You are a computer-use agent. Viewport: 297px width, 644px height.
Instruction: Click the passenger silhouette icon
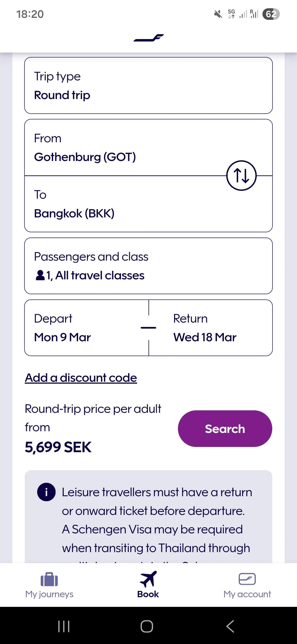tap(40, 275)
